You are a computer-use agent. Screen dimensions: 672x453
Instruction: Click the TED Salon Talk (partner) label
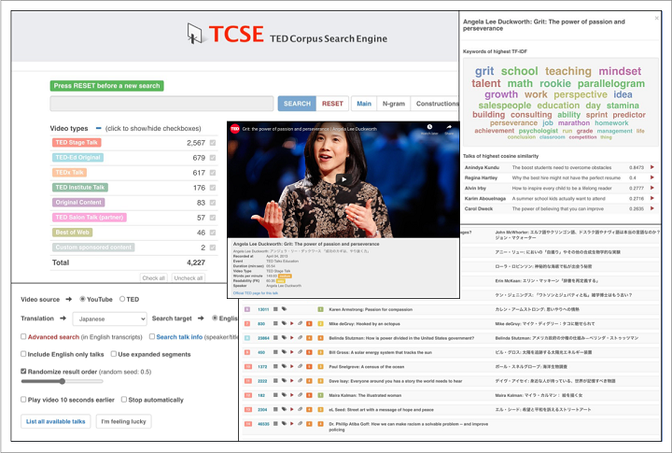point(89,217)
